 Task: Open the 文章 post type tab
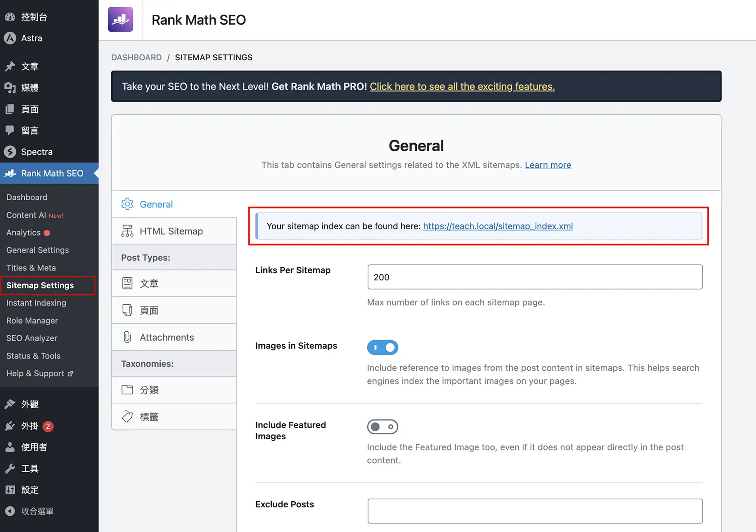(x=174, y=283)
